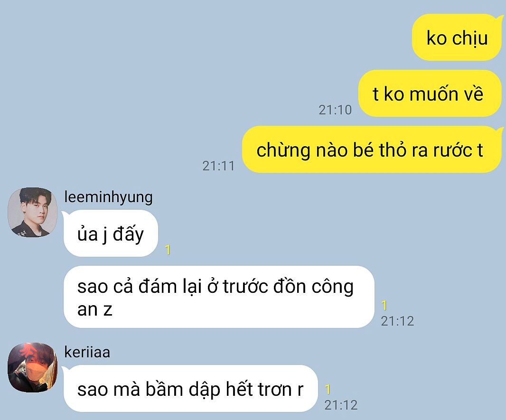The height and width of the screenshot is (420, 506).
Task: Open keriiaa's masked profile avatar
Action: (32, 367)
